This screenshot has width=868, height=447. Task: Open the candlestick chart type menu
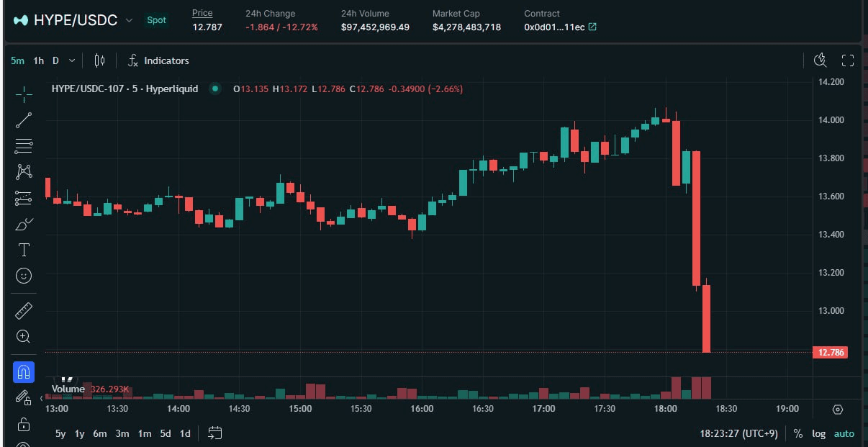tap(100, 60)
